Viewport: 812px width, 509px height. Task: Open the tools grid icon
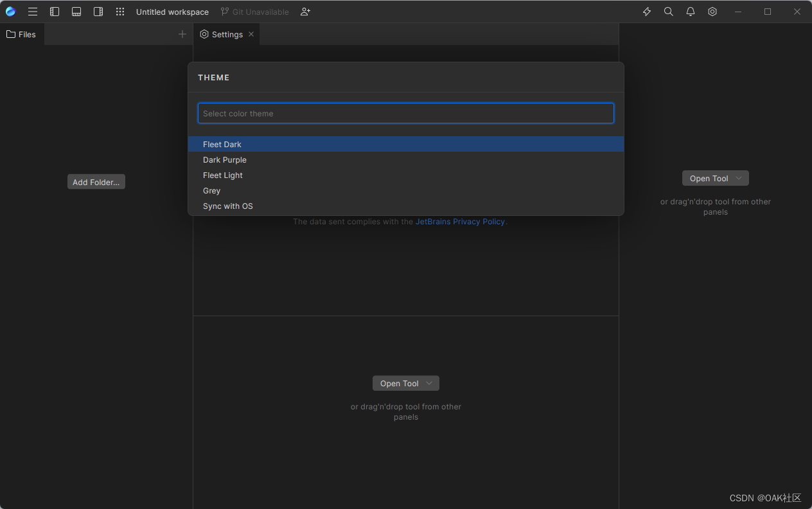pyautogui.click(x=119, y=11)
